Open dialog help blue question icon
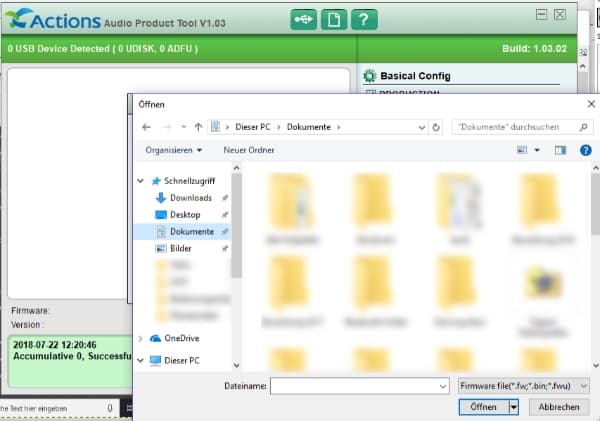 click(585, 150)
